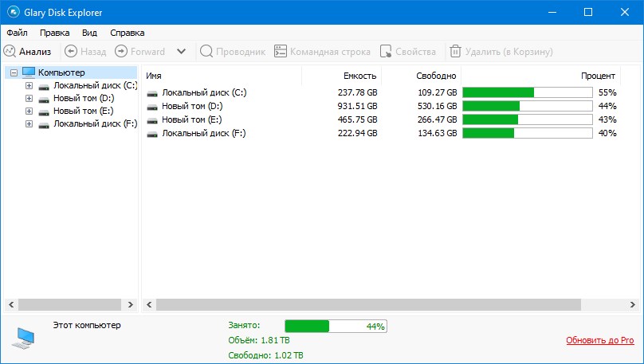Click the Объём: 1.81 TB status text
The height and width of the screenshot is (364, 644).
click(x=259, y=340)
